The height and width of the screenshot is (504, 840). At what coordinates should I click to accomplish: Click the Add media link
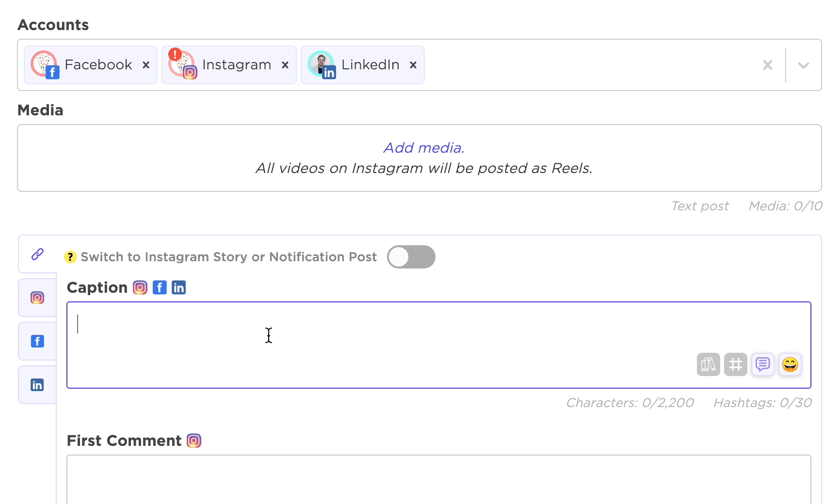(x=424, y=148)
